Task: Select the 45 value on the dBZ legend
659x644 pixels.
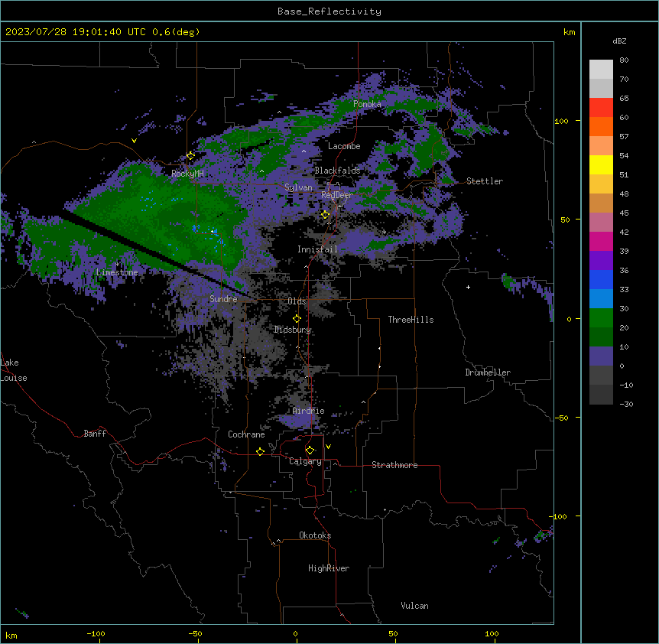Action: coord(624,213)
